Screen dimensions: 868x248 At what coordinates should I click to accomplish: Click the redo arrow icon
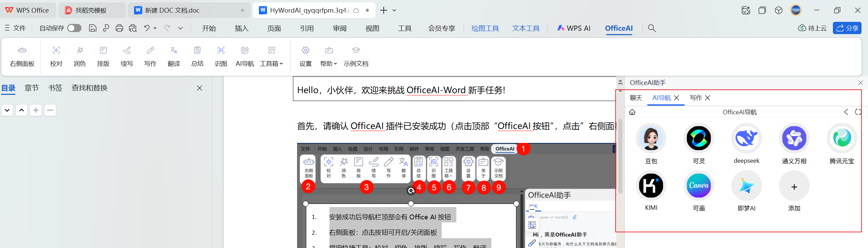pos(167,28)
